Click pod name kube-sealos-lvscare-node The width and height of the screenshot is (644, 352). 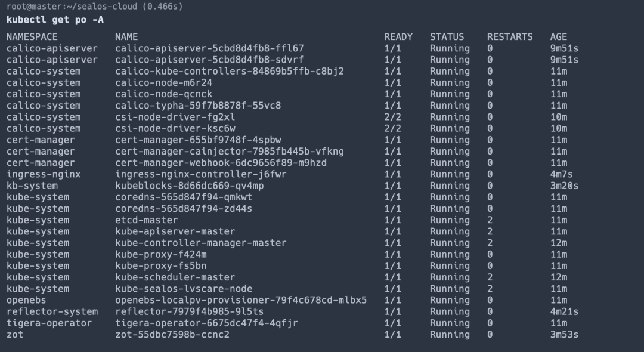(184, 289)
